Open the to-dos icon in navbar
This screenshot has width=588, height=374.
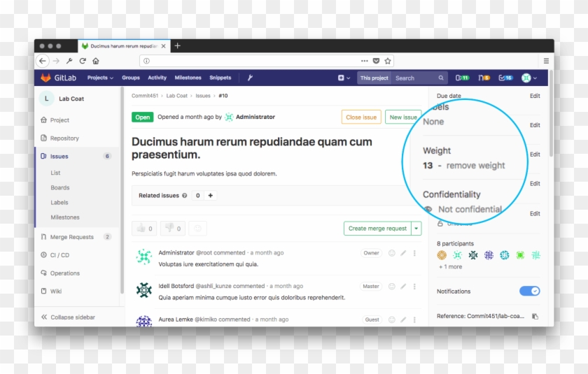pos(507,78)
